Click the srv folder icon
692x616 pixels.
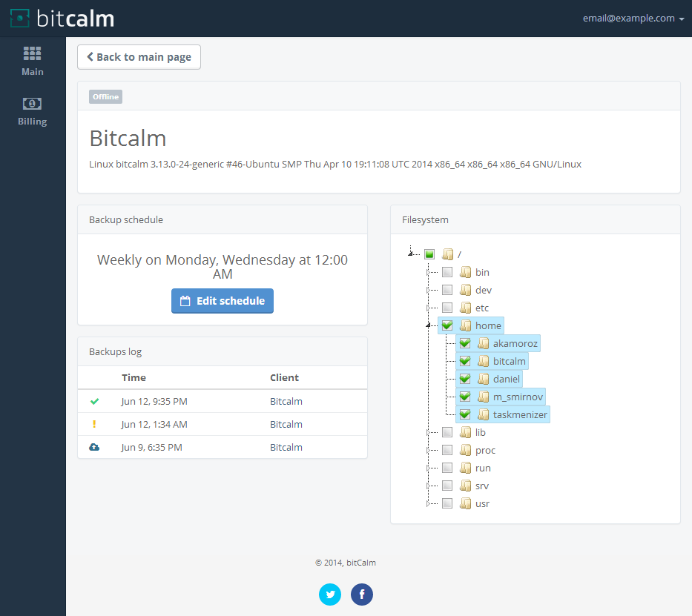point(465,486)
